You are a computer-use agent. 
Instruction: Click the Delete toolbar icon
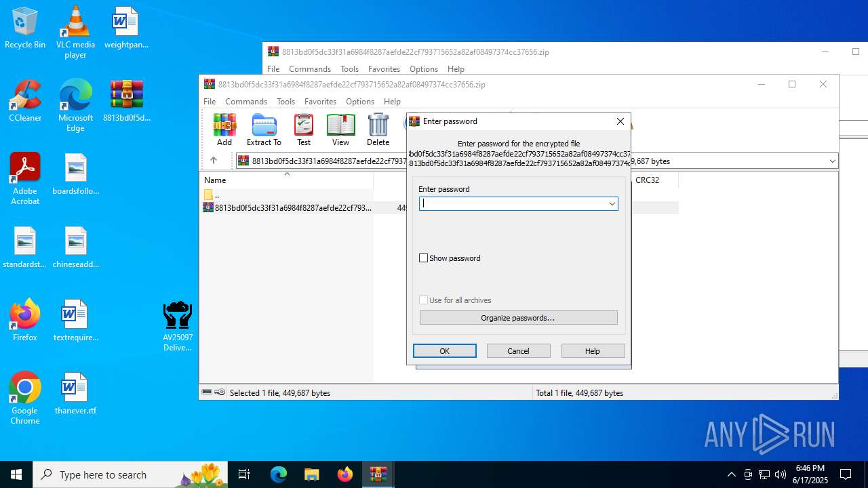click(378, 129)
